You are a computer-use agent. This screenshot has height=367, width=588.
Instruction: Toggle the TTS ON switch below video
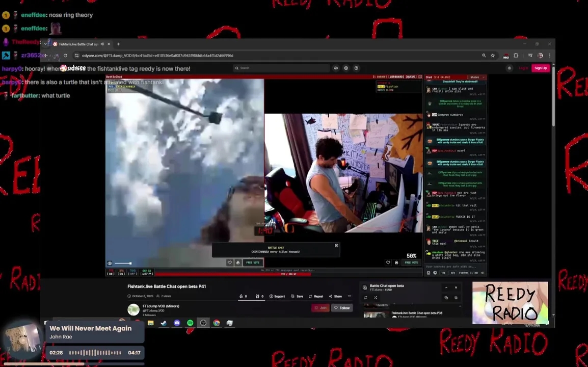point(111,272)
